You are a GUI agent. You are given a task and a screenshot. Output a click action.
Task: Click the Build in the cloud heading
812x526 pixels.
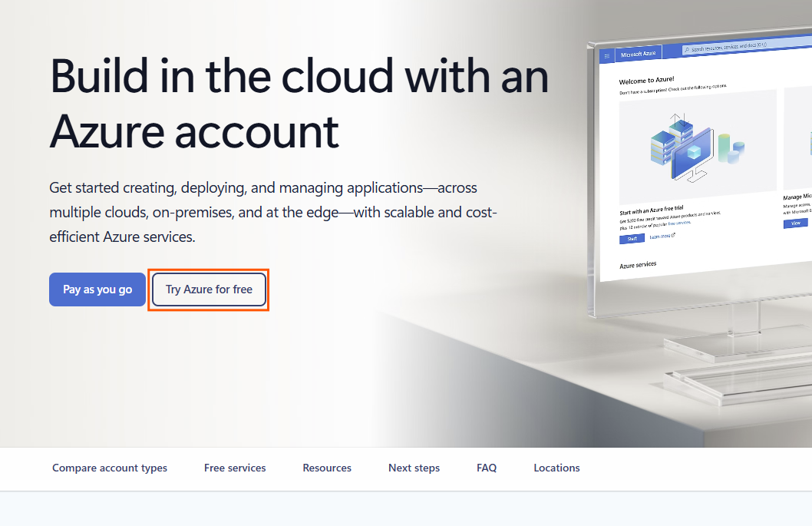[x=299, y=104]
